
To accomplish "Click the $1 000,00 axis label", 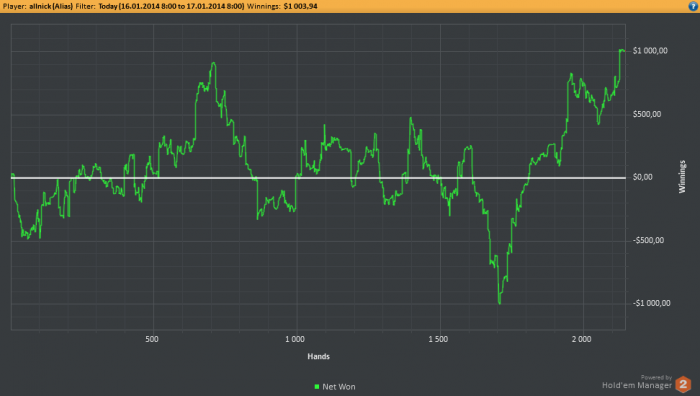I will click(x=650, y=51).
